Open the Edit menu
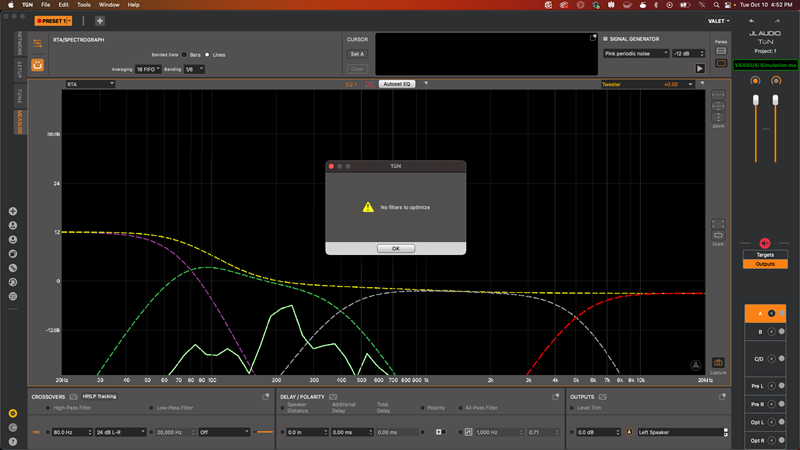800x450 pixels. click(x=63, y=5)
